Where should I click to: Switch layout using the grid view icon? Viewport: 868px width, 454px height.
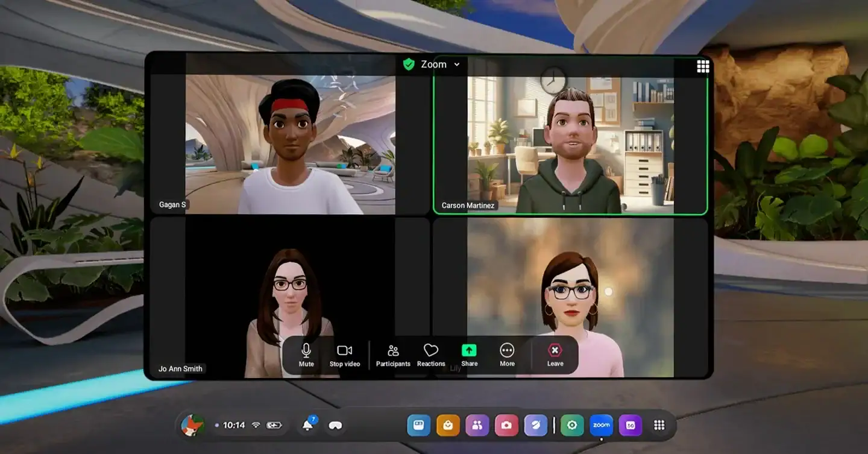click(703, 66)
